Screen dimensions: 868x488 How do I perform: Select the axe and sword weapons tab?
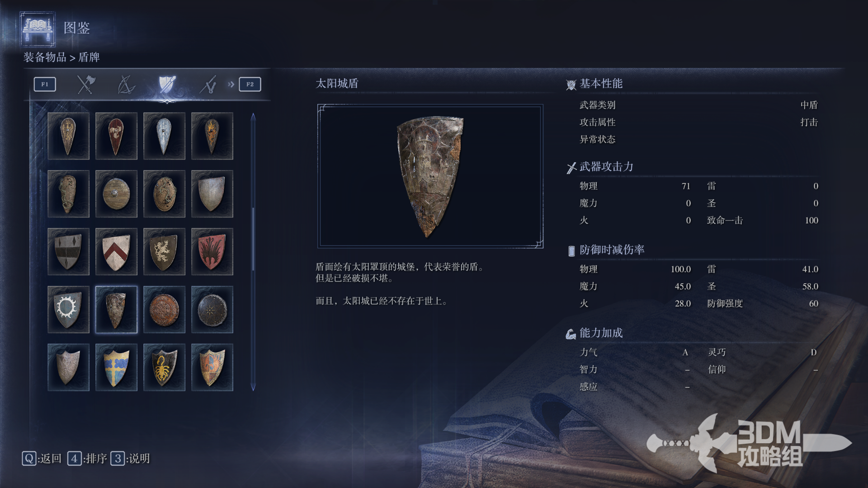pyautogui.click(x=86, y=84)
